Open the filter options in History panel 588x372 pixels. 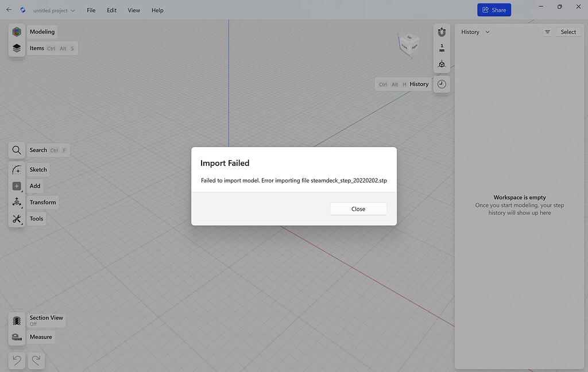pyautogui.click(x=547, y=32)
